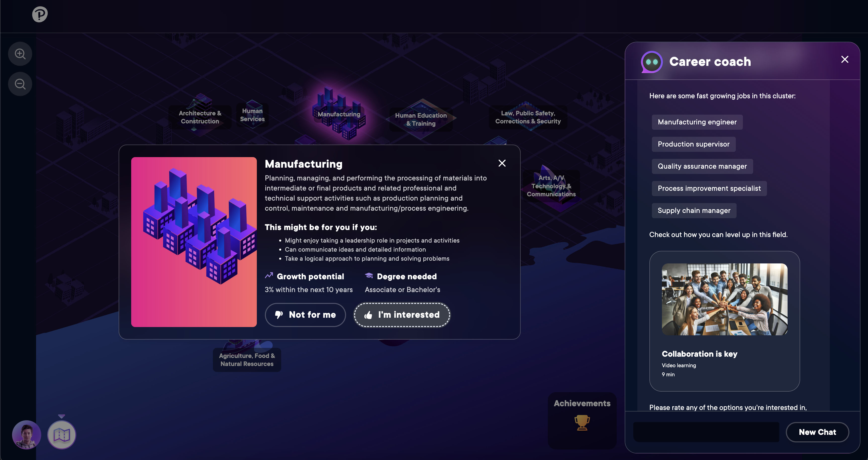Click the zoom out magnifier icon
Viewport: 868px width, 460px height.
pyautogui.click(x=20, y=84)
